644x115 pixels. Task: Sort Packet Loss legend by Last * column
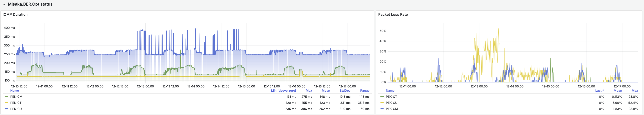pyautogui.click(x=599, y=90)
